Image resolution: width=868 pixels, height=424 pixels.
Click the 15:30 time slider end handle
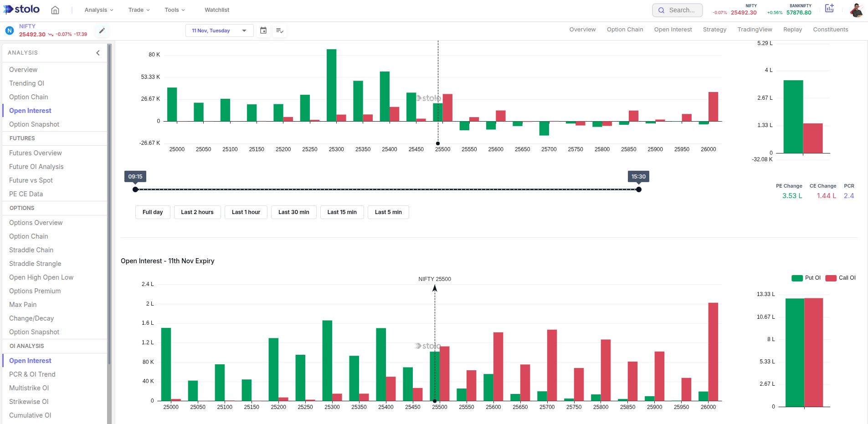coord(639,189)
